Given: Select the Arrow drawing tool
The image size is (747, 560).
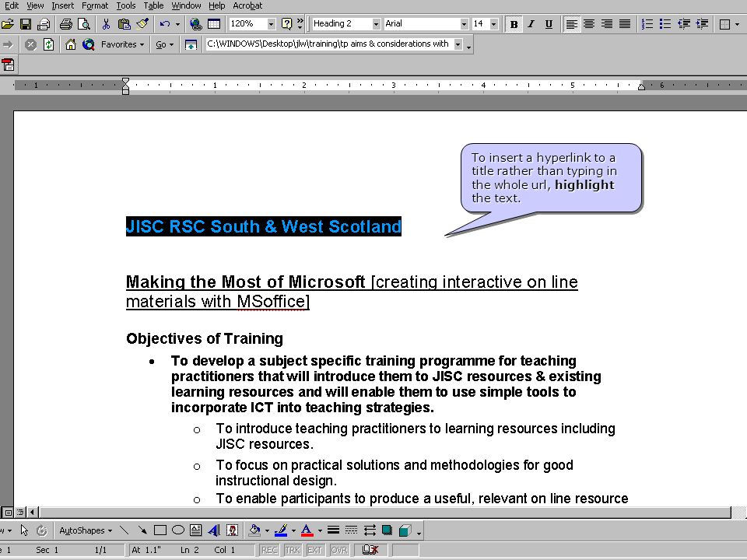Looking at the screenshot, I should coord(142,530).
